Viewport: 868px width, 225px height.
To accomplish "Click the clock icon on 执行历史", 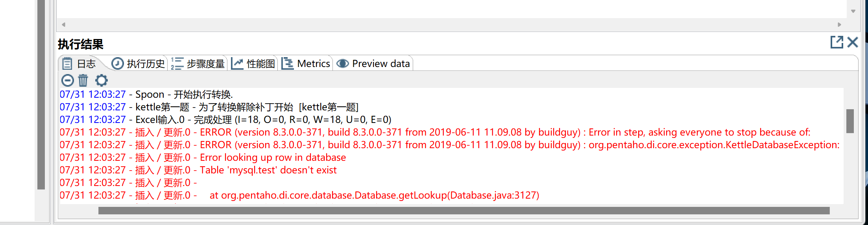I will coord(118,63).
